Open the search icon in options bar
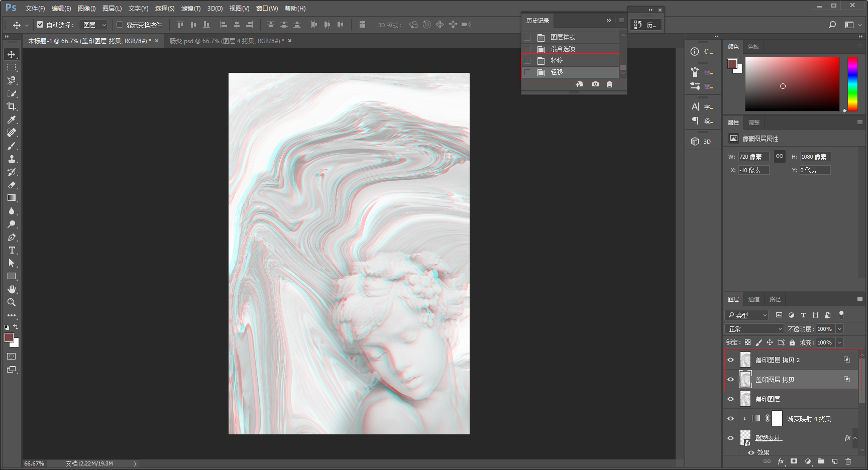 832,25
